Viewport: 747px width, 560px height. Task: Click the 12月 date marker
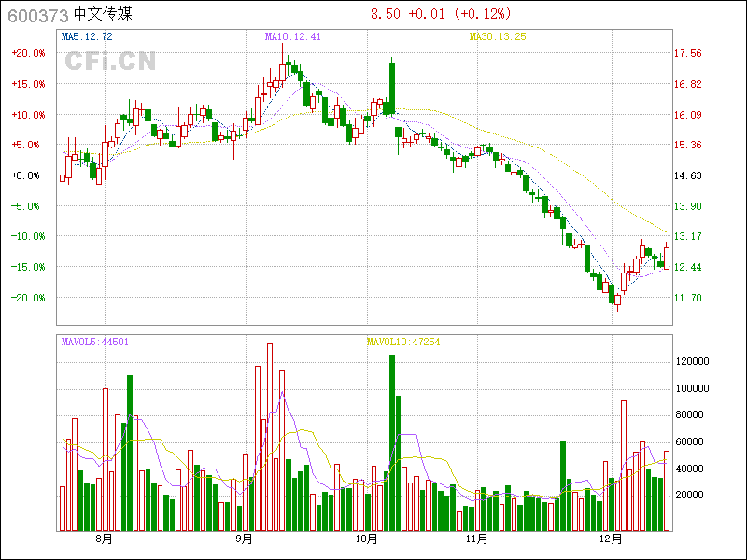click(x=612, y=539)
